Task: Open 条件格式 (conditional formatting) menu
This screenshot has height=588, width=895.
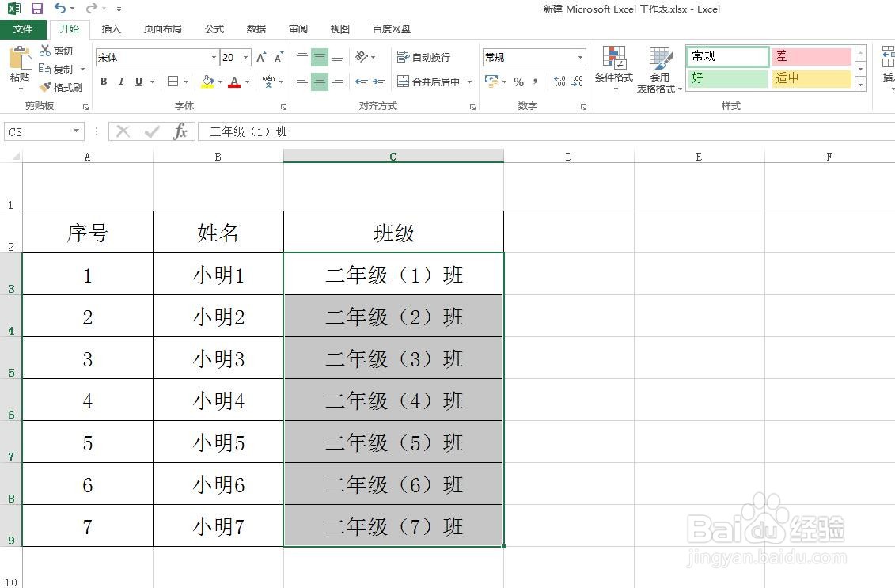Action: (614, 69)
